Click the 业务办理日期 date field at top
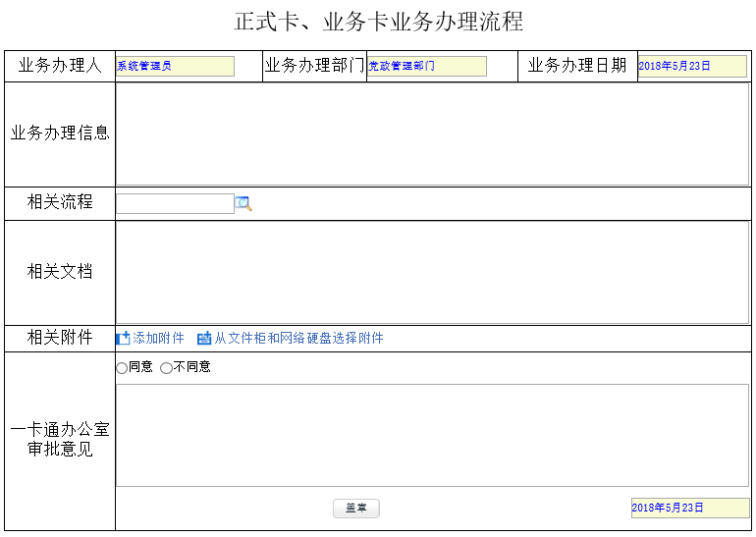This screenshot has width=756, height=537. tap(691, 67)
